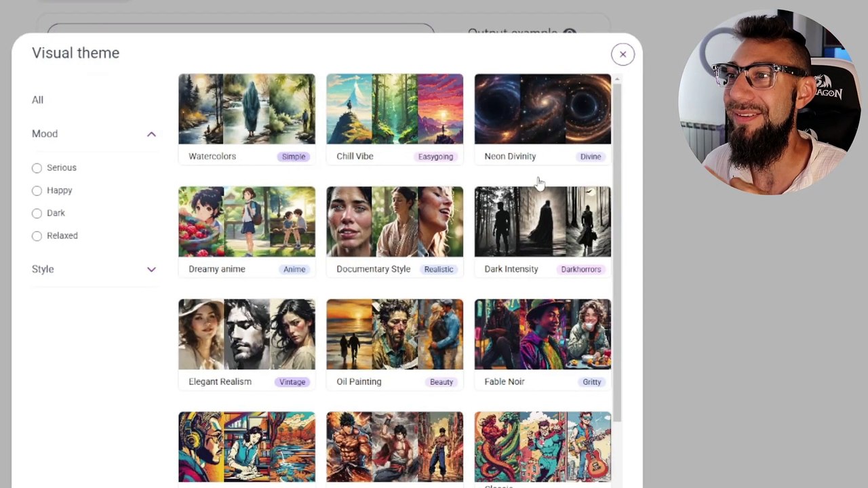868x488 pixels.
Task: Choose the Watercolors theme thumbnail
Action: click(247, 109)
